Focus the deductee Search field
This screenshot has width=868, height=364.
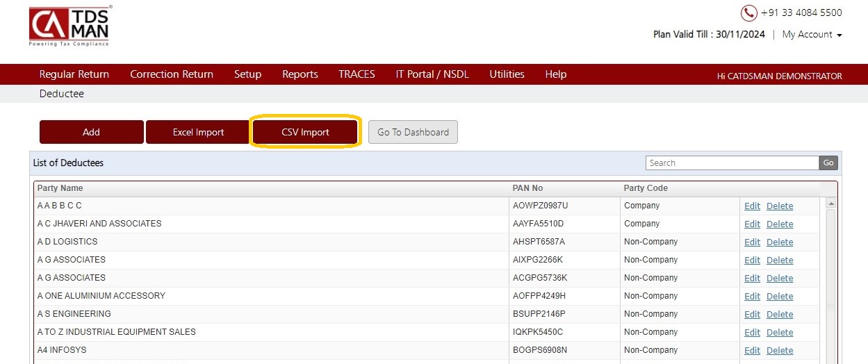732,163
